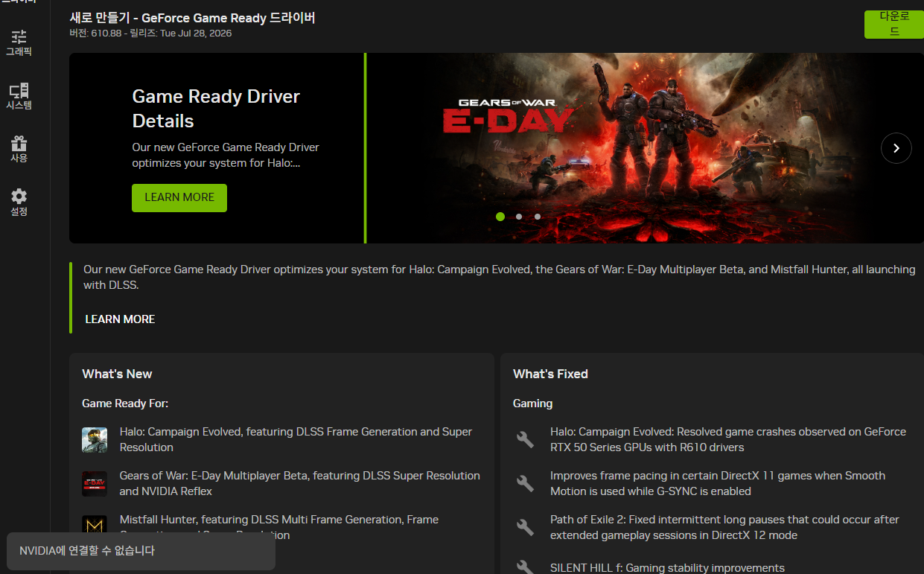Select the first carousel dot
The height and width of the screenshot is (574, 924).
point(500,217)
